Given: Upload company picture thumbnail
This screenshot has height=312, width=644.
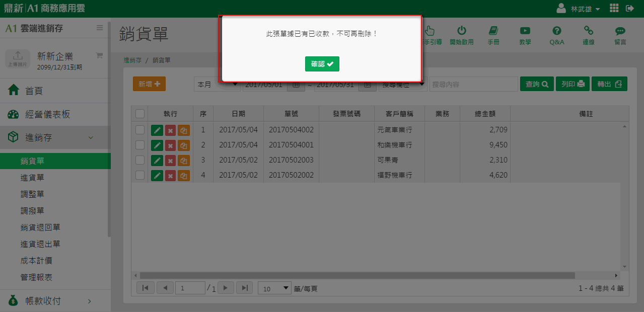Looking at the screenshot, I should [18, 58].
